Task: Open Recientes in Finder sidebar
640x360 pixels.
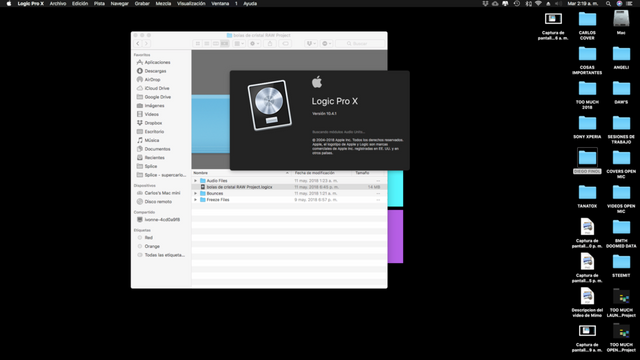Action: pos(154,158)
